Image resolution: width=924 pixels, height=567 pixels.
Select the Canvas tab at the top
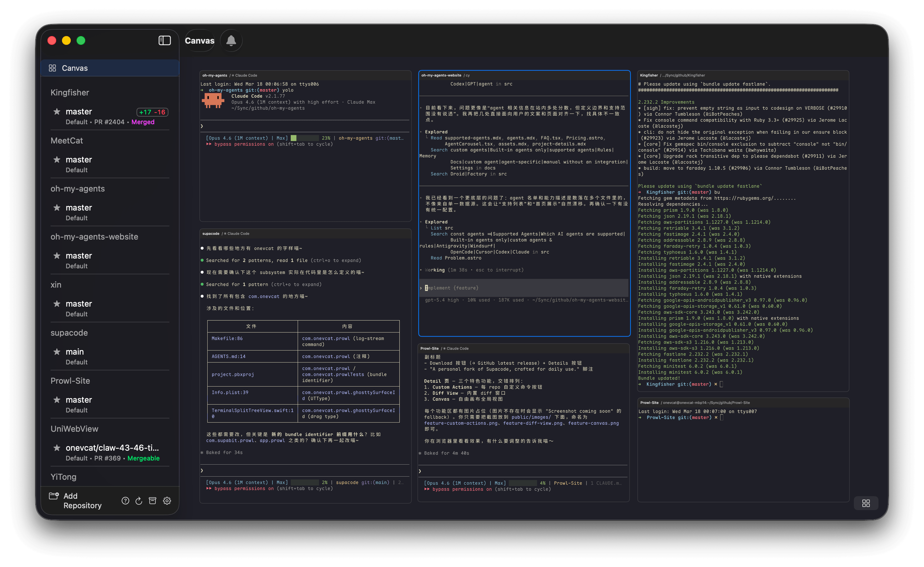(x=199, y=40)
